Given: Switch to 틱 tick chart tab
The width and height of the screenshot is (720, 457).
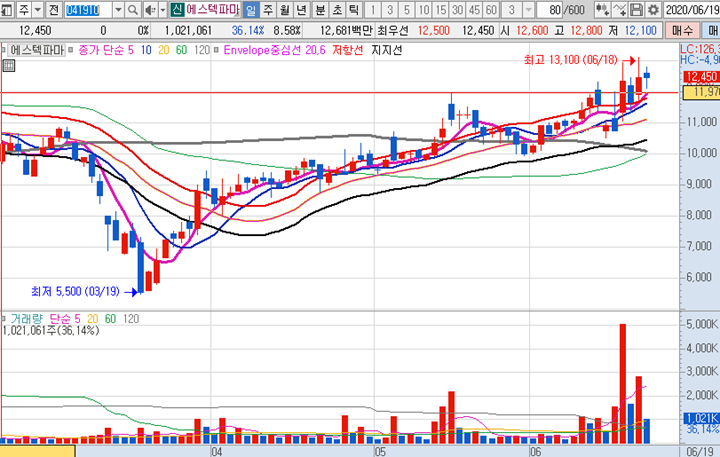Looking at the screenshot, I should click(x=354, y=9).
